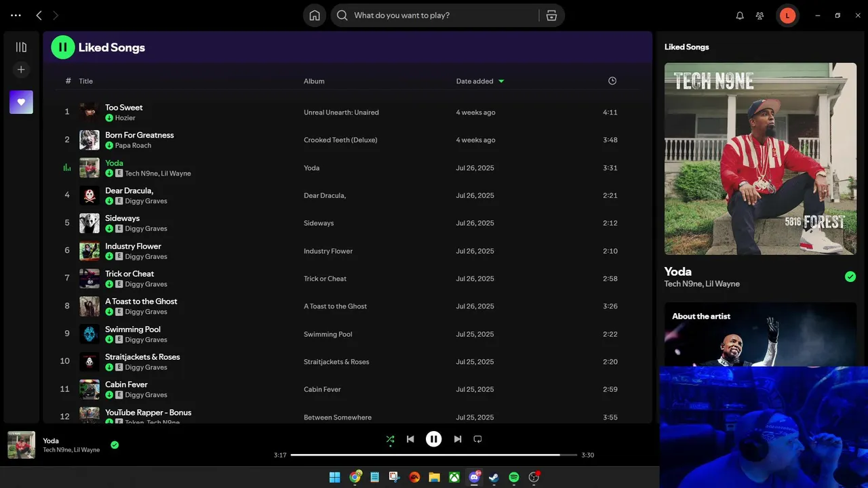Toggle the green checkmark in the right panel
This screenshot has height=488, width=868.
point(850,277)
